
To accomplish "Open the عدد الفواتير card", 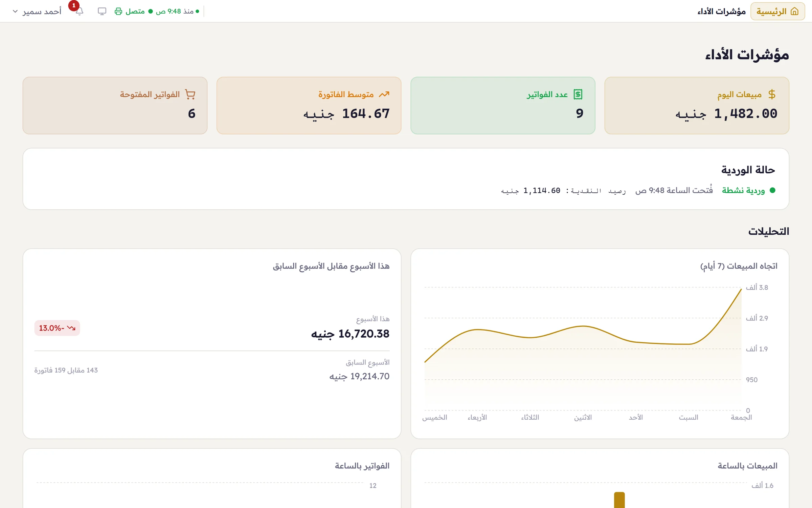I will pos(503,105).
